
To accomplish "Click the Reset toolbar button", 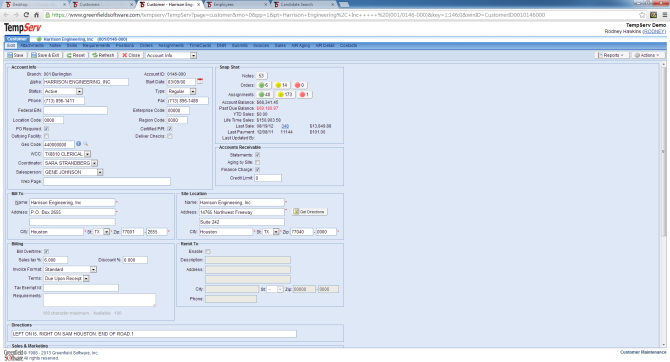I will point(76,55).
